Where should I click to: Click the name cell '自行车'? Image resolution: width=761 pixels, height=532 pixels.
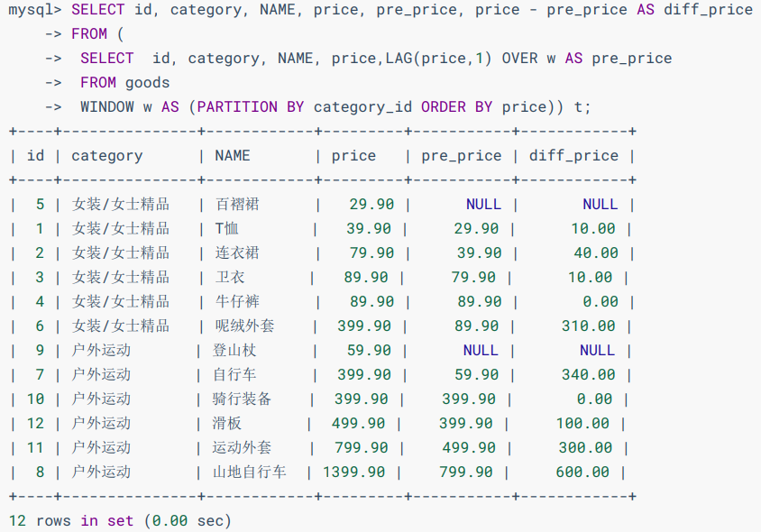pos(234,374)
